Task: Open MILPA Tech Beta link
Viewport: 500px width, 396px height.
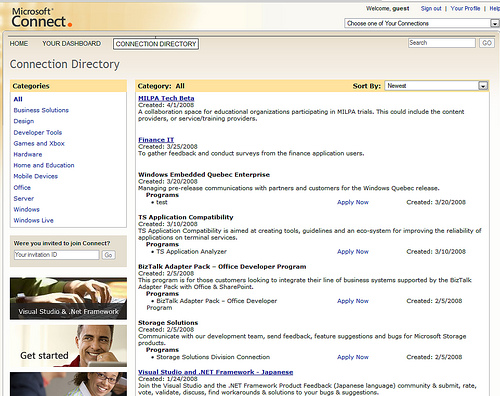Action: coord(166,98)
